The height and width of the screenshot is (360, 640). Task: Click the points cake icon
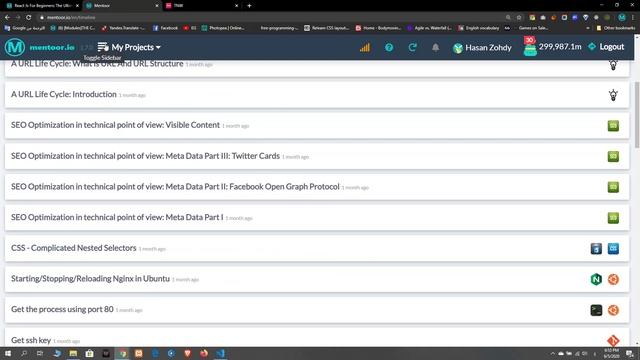pos(530,47)
